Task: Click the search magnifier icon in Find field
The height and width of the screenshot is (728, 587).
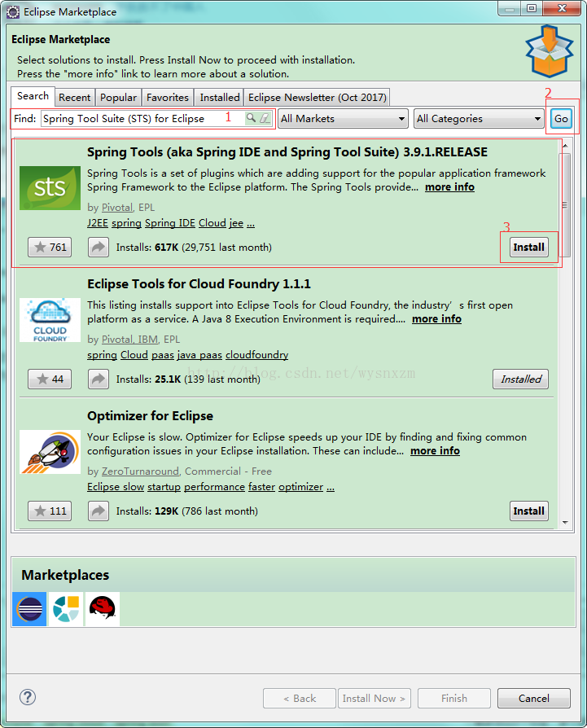Action: click(251, 118)
